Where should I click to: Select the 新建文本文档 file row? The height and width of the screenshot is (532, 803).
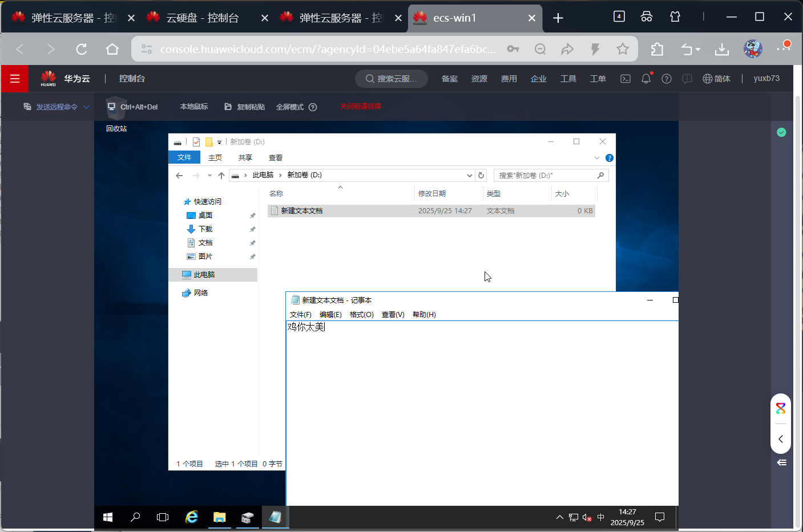point(431,211)
